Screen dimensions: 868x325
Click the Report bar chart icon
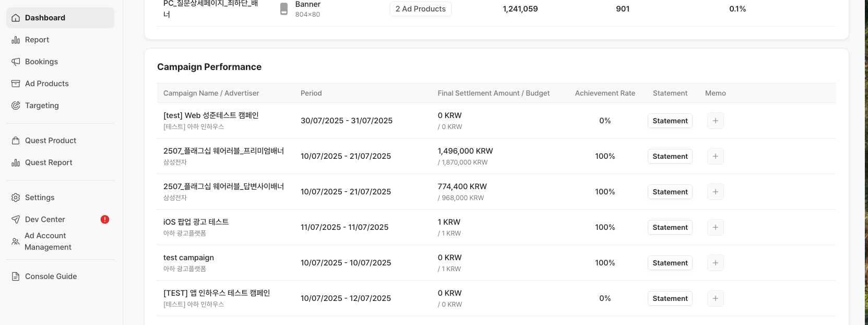pyautogui.click(x=16, y=40)
